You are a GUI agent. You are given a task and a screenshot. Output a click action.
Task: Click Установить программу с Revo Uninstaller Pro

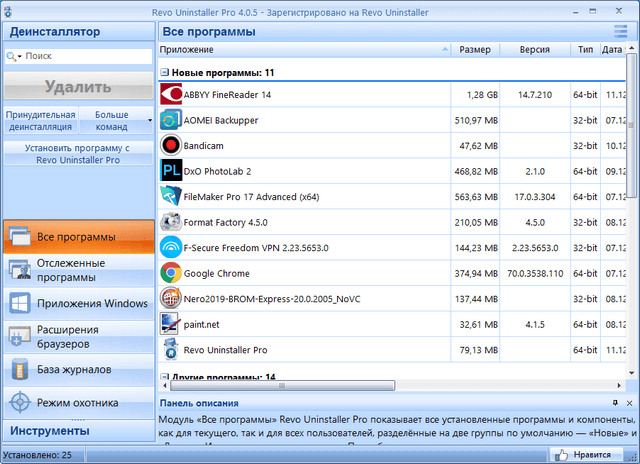click(78, 154)
